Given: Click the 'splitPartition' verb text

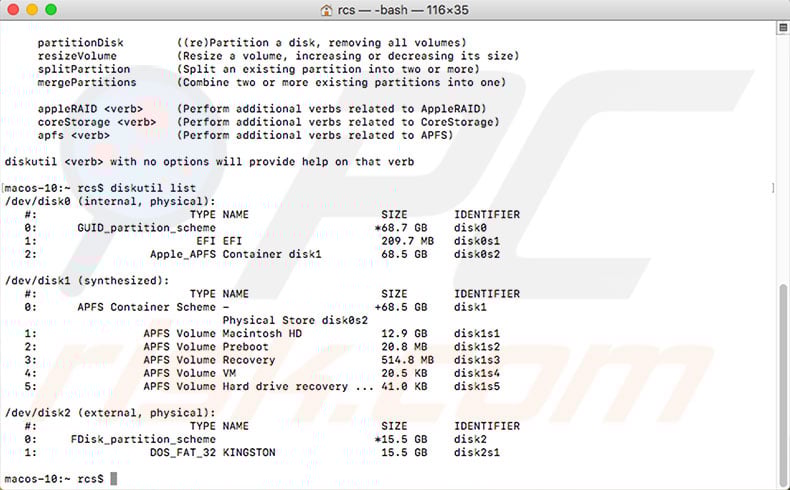Looking at the screenshot, I should click(x=84, y=69).
